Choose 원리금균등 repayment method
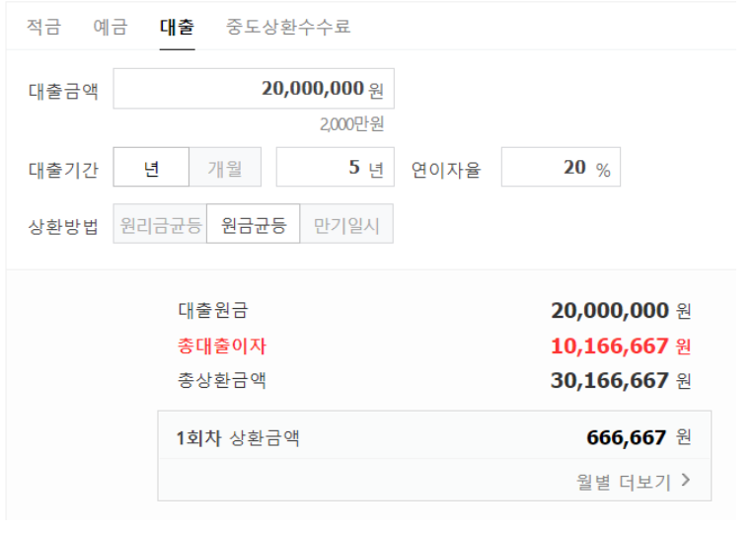756x535 pixels. pyautogui.click(x=160, y=224)
